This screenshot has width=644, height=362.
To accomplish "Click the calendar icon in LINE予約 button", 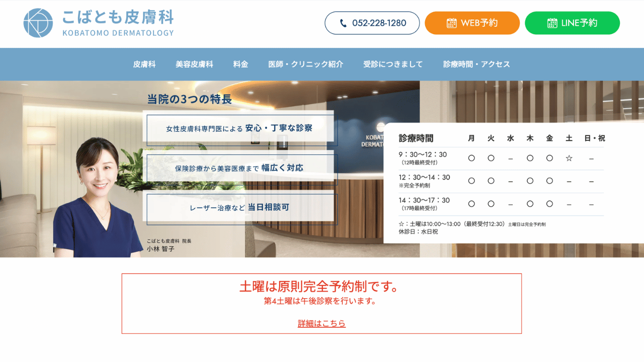I will coord(552,23).
